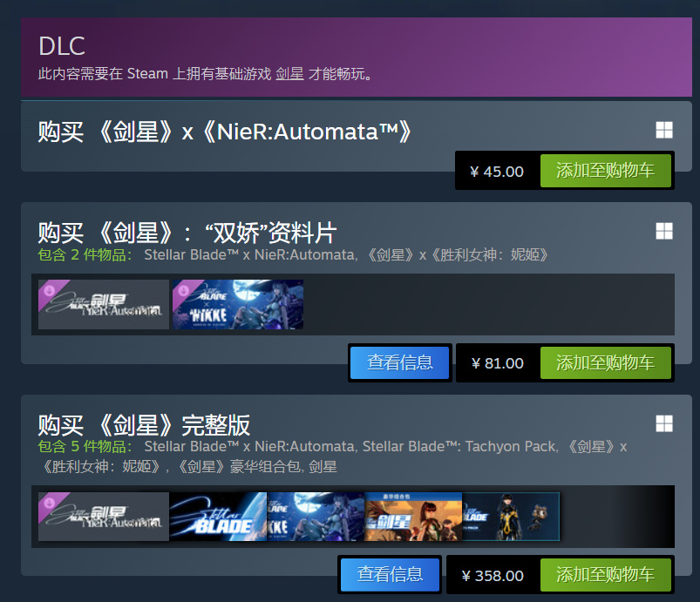Open the NieR:Automata thumbnail in the 双娇 bundle

tap(104, 304)
